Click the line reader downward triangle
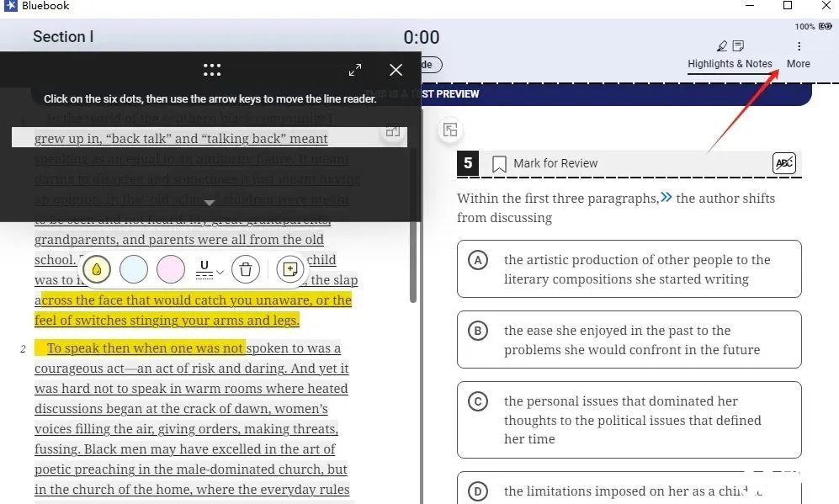 click(210, 203)
